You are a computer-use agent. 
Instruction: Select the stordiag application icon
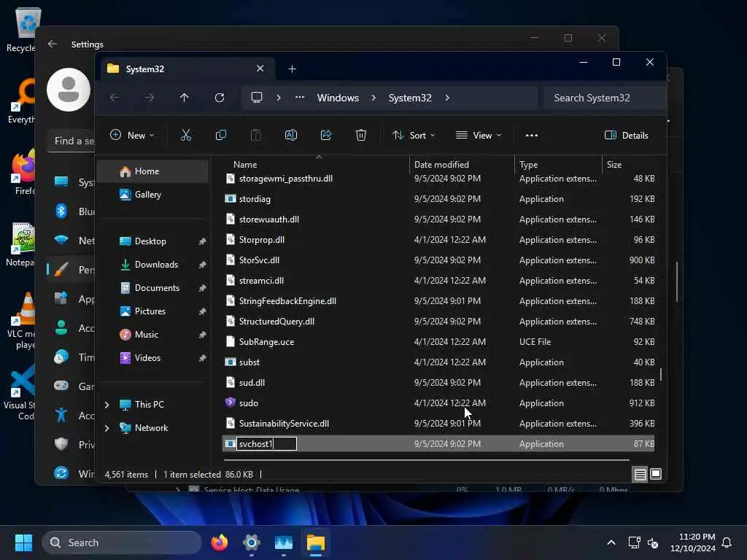click(x=230, y=198)
